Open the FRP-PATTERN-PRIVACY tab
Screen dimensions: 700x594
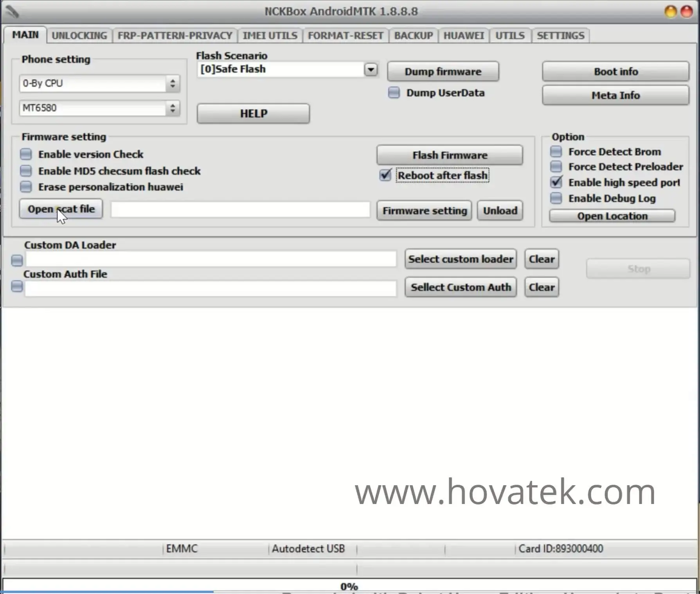pyautogui.click(x=175, y=36)
